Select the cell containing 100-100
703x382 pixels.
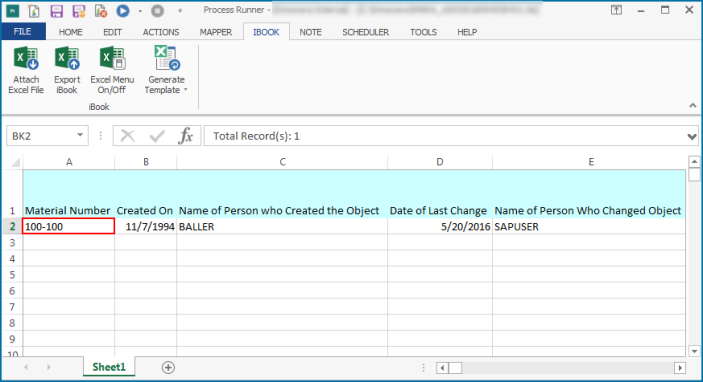coord(69,226)
